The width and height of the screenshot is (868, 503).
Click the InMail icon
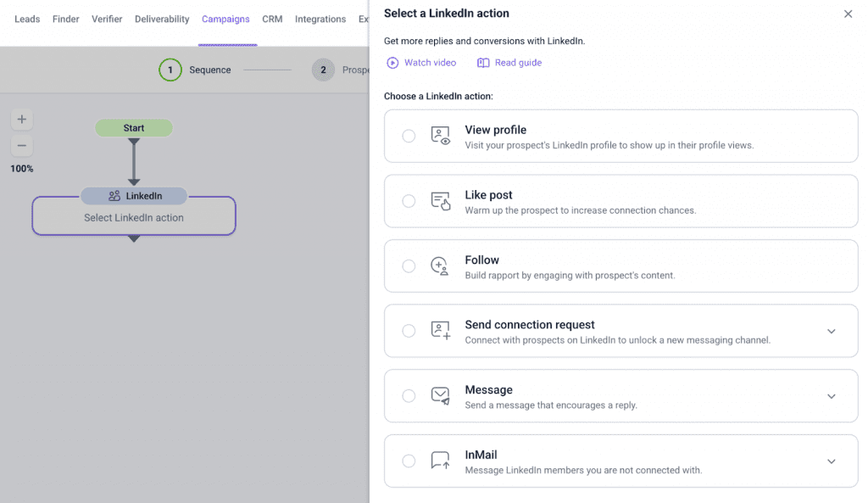[440, 461]
